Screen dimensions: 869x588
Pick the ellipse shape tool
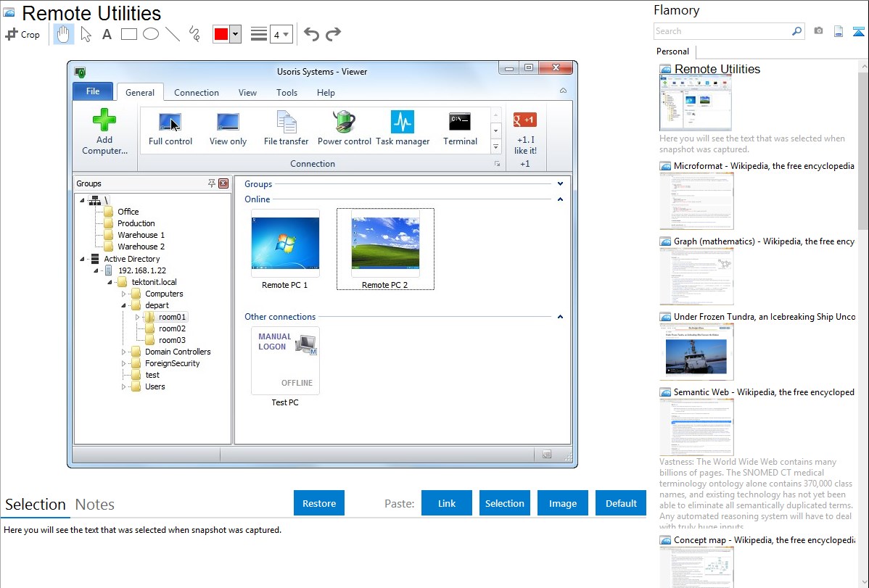[x=150, y=34]
